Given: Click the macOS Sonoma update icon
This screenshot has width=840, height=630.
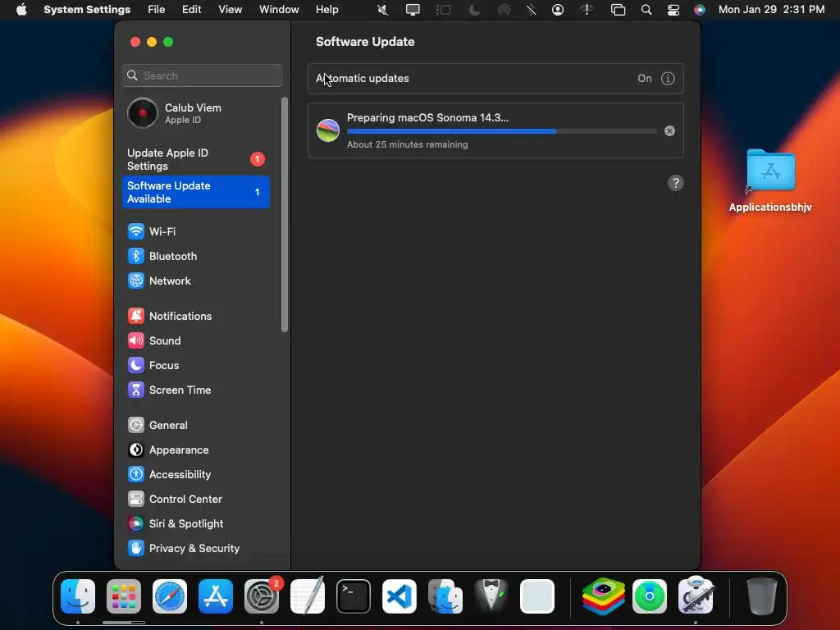Looking at the screenshot, I should coord(328,130).
